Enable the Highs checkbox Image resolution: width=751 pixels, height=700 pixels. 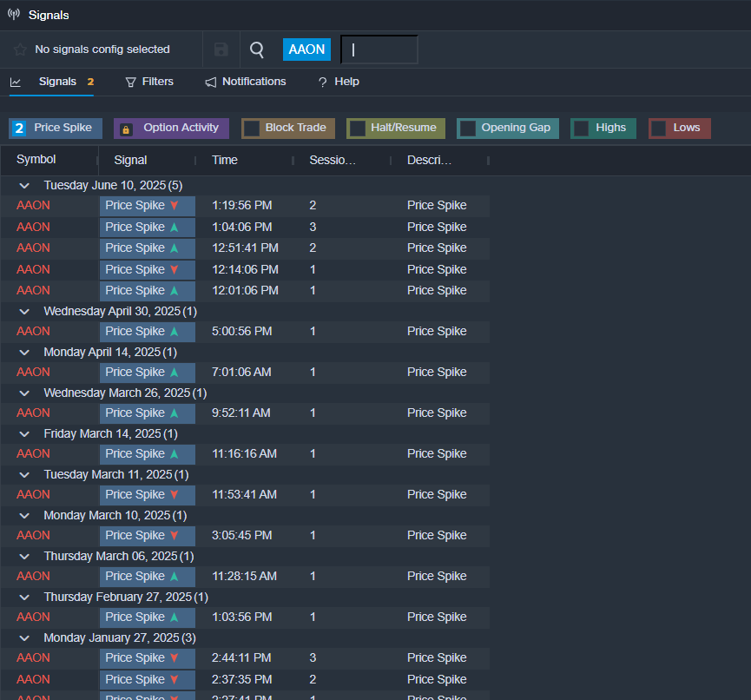[x=582, y=128]
